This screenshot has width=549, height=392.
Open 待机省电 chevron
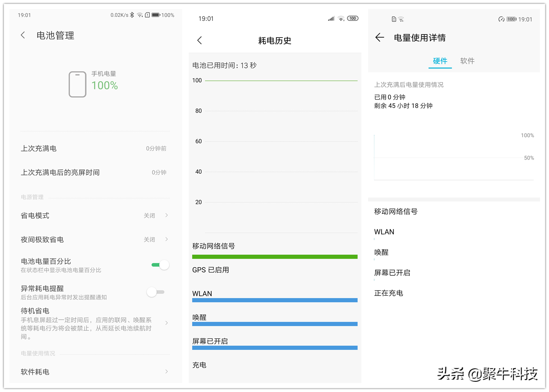(167, 323)
